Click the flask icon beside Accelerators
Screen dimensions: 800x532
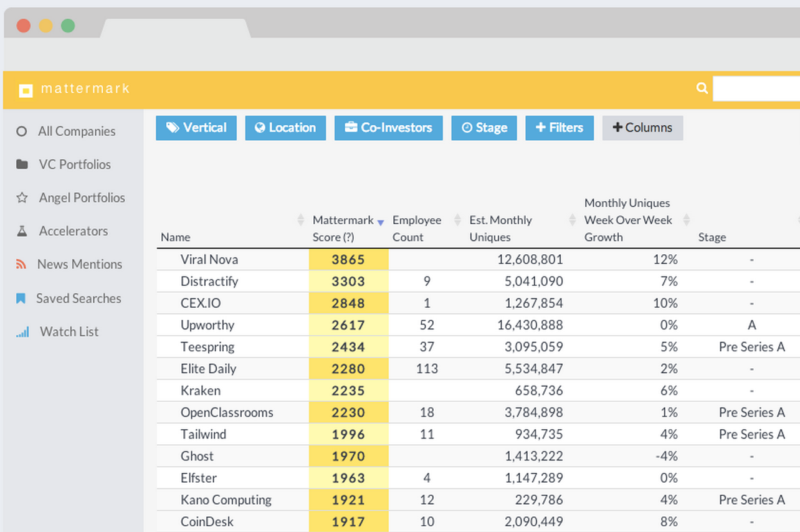[x=22, y=231]
